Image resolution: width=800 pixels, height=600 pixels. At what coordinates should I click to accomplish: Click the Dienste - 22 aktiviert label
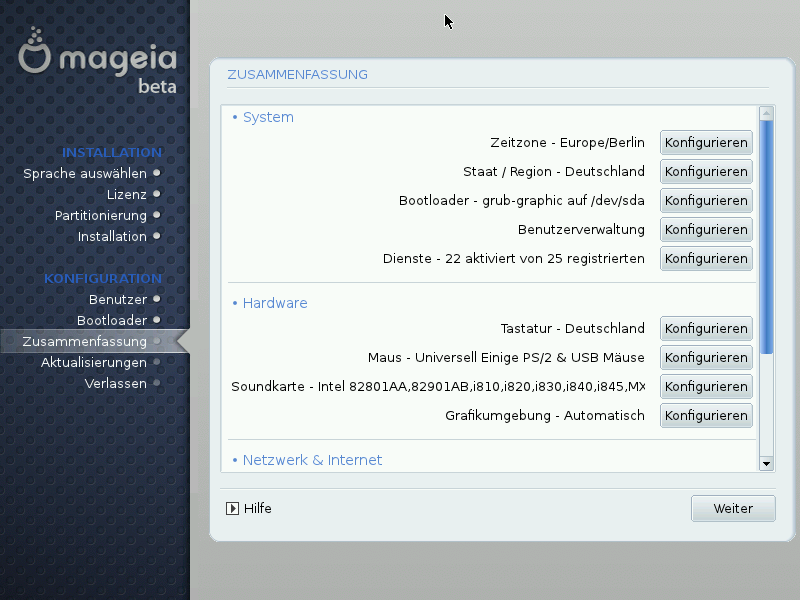tap(514, 259)
